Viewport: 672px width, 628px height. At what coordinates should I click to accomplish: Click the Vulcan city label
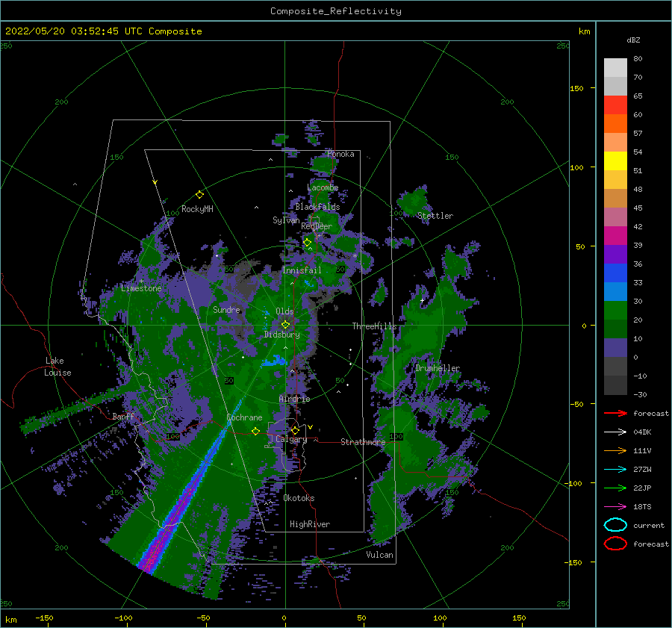click(x=380, y=555)
